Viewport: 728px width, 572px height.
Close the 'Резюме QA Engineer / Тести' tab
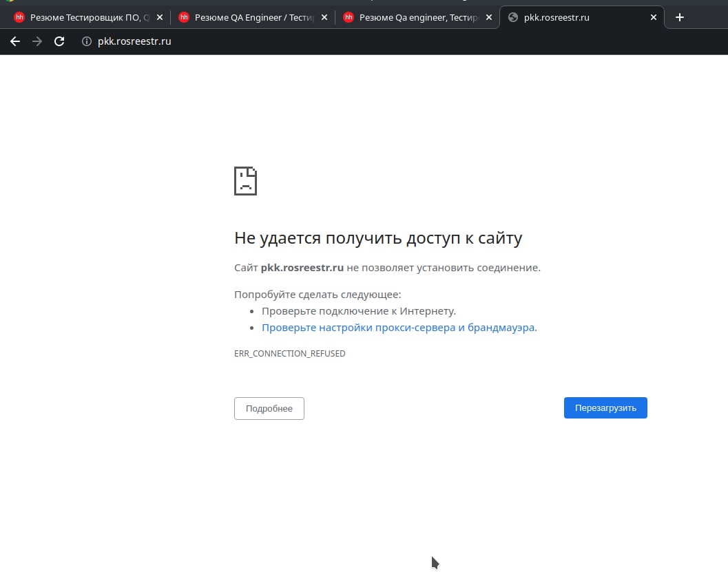click(x=324, y=17)
